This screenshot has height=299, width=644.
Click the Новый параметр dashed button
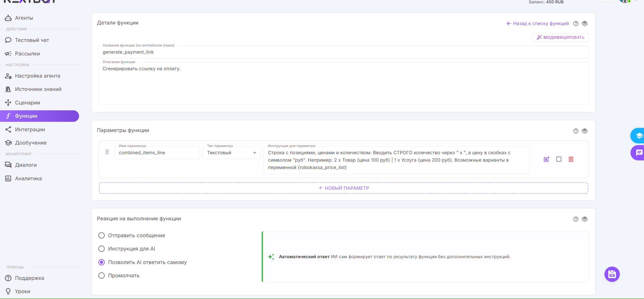click(343, 188)
